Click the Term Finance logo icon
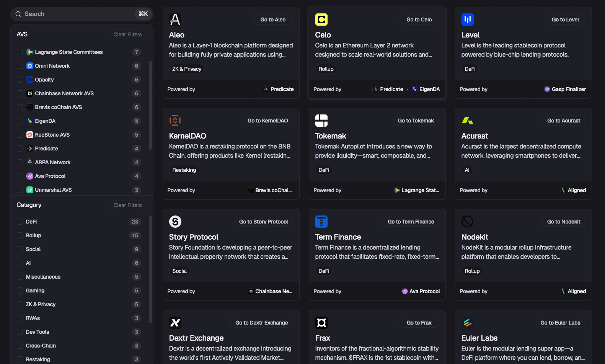 click(x=321, y=222)
